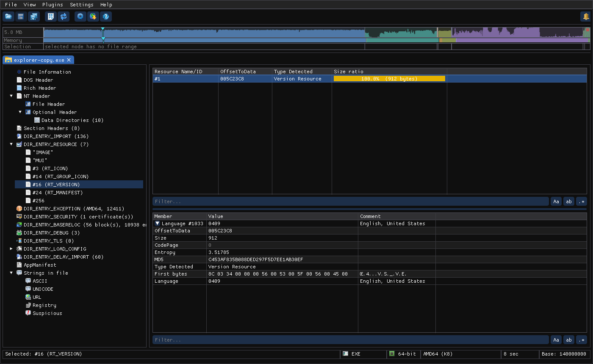Open the hex viewer EBF0 toolbar icon
The width and height of the screenshot is (593, 364).
[x=51, y=17]
